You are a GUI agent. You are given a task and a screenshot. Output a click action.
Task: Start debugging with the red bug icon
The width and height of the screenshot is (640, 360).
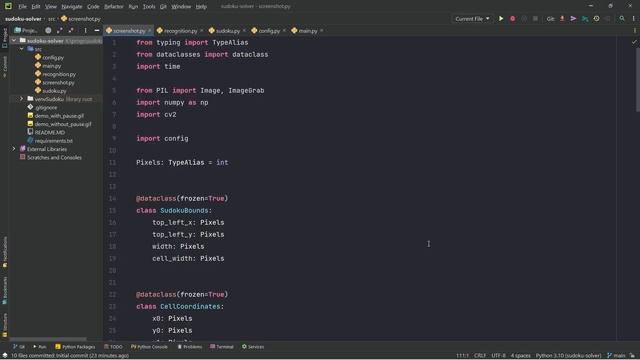point(513,19)
